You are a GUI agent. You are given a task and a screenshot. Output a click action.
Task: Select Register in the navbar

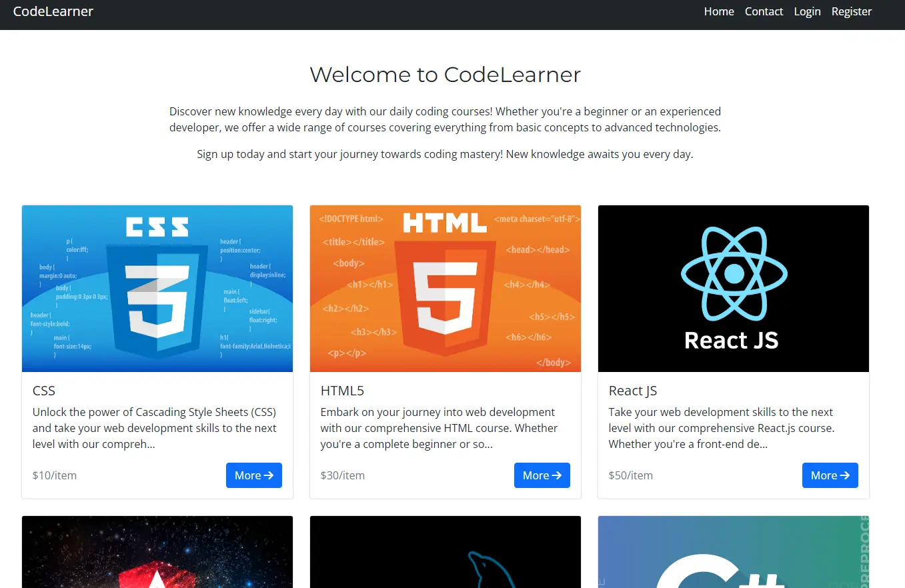point(852,11)
